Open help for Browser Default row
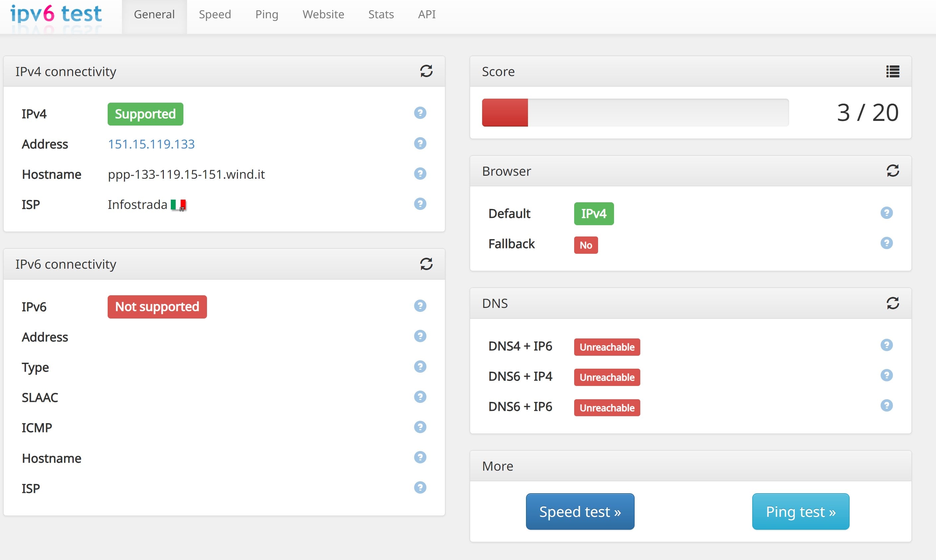 coord(886,213)
